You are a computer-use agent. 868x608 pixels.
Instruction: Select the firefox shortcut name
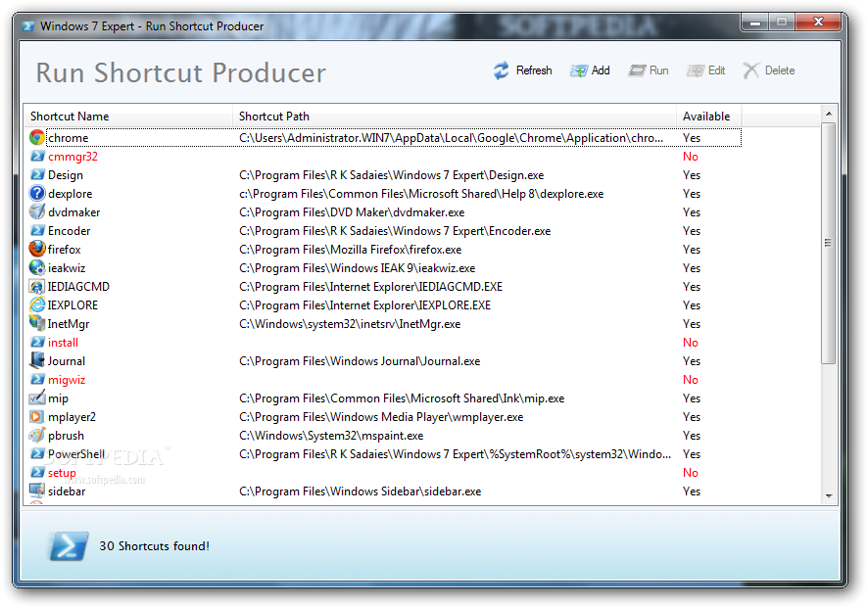[65, 250]
